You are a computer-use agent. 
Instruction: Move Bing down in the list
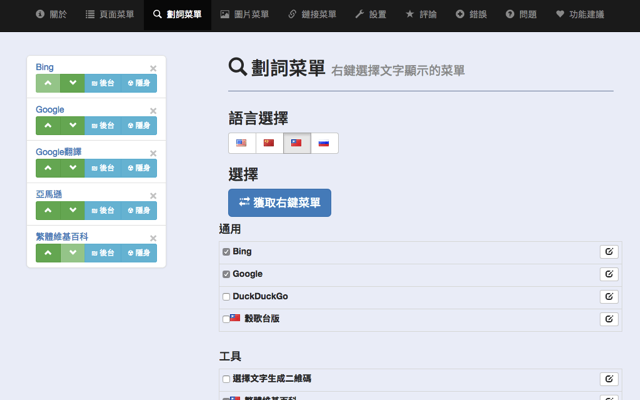click(x=73, y=83)
